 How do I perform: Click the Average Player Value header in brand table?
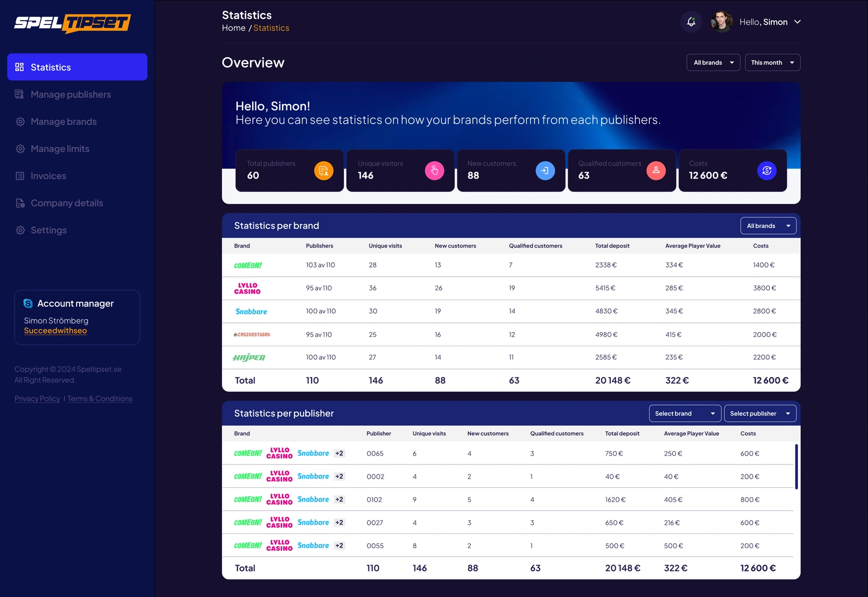click(693, 246)
